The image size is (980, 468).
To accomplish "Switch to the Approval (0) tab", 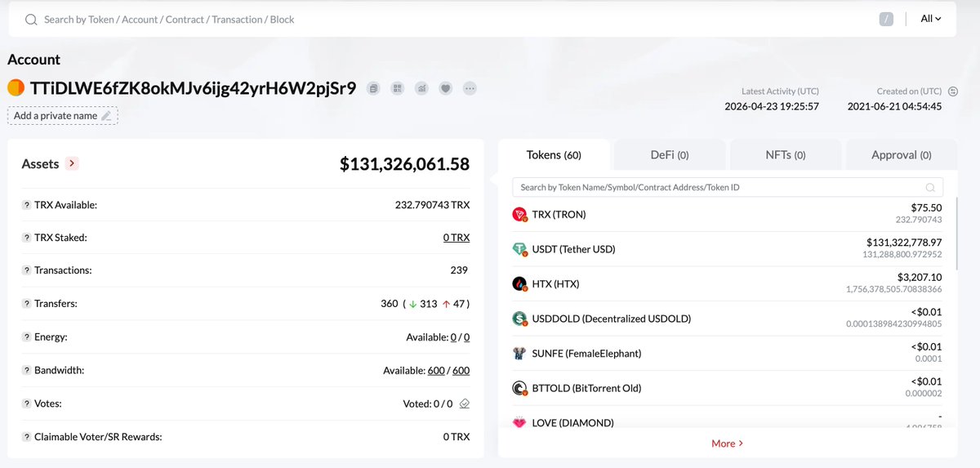I will coord(902,154).
